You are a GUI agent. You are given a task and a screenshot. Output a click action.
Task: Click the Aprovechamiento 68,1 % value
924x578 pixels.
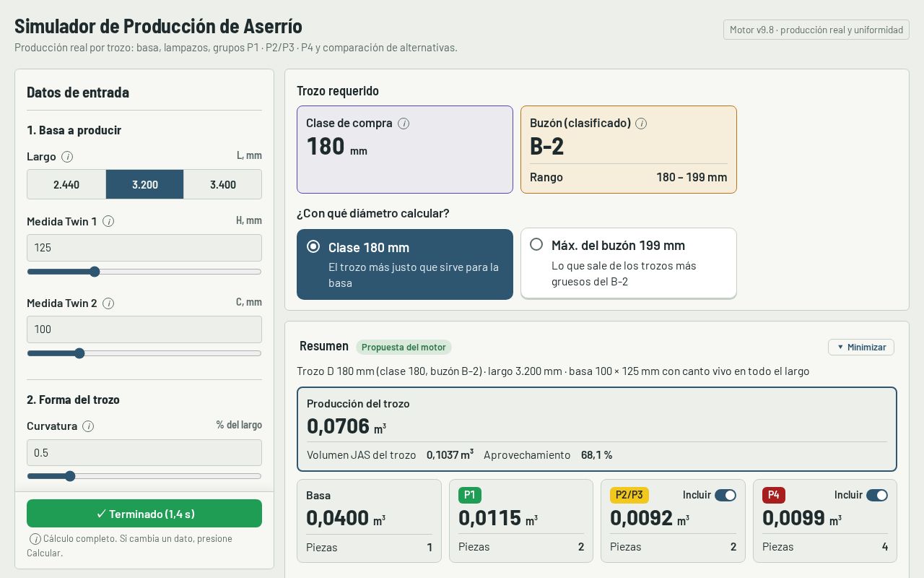(x=596, y=455)
